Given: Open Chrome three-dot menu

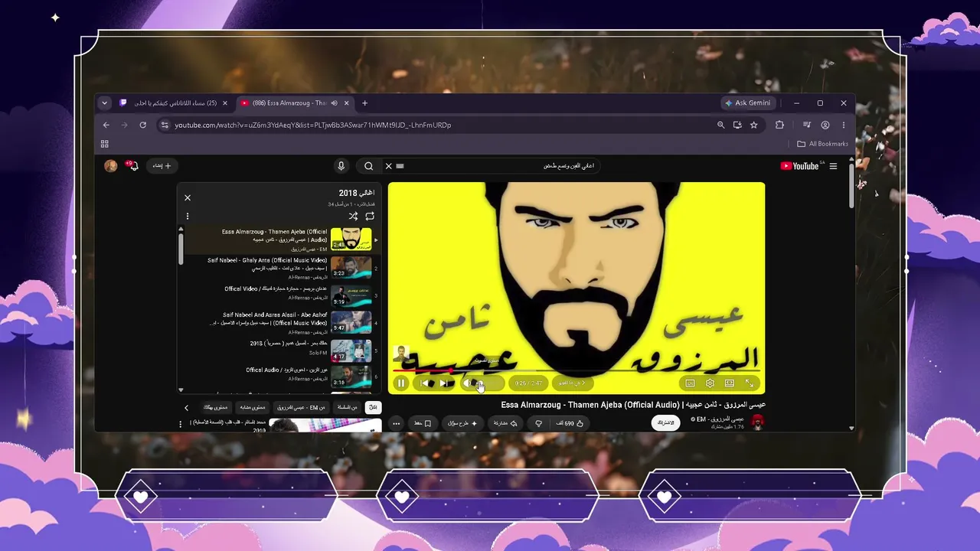Looking at the screenshot, I should coord(844,125).
